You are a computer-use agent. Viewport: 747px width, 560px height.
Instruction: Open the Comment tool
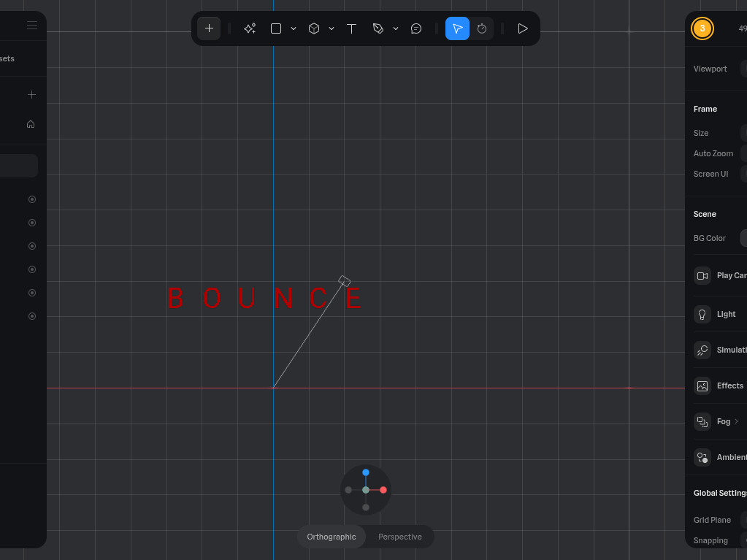pos(416,28)
